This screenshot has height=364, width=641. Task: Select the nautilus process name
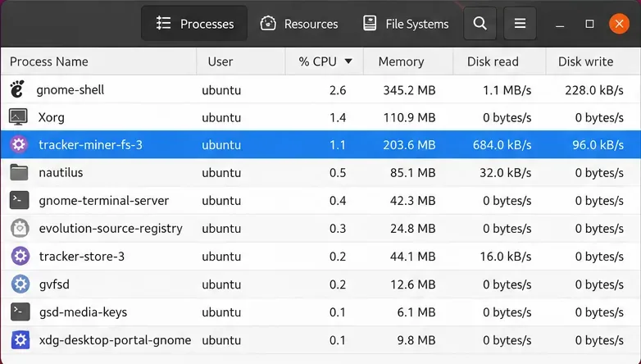(x=61, y=173)
